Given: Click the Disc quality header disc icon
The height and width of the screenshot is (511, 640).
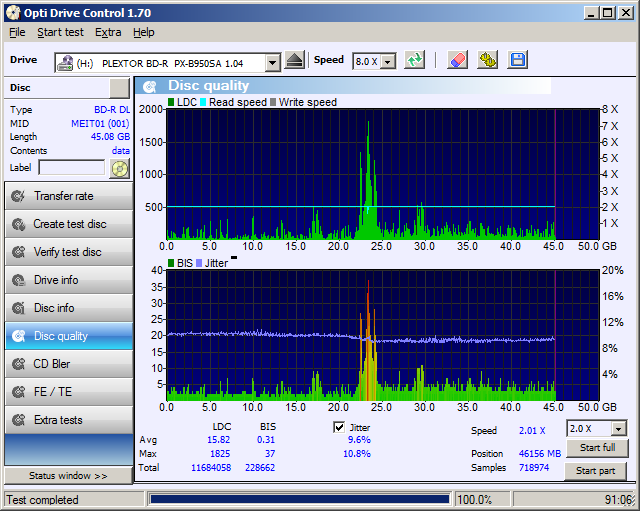Looking at the screenshot, I should pyautogui.click(x=150, y=86).
